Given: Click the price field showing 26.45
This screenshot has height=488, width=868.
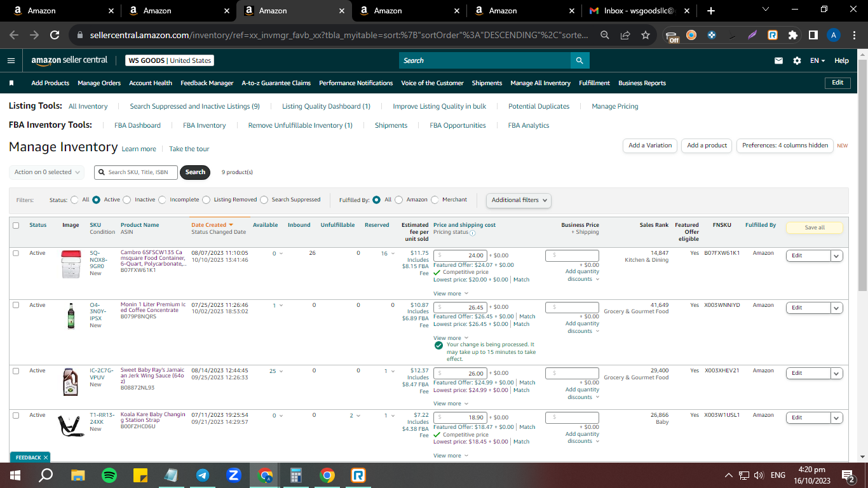Looking at the screenshot, I should point(460,308).
